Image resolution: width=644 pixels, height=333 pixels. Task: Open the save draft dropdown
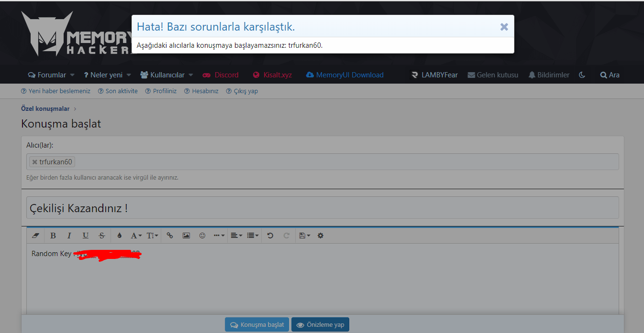coord(304,236)
